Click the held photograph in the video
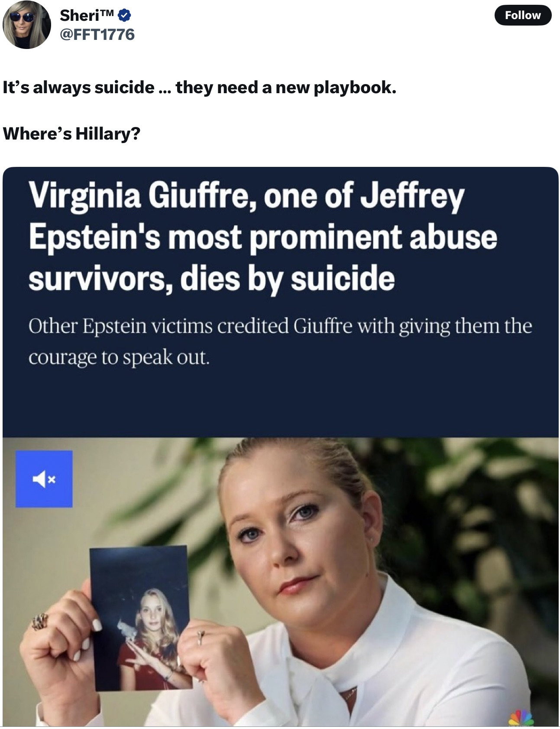Image resolution: width=560 pixels, height=729 pixels. (141, 617)
